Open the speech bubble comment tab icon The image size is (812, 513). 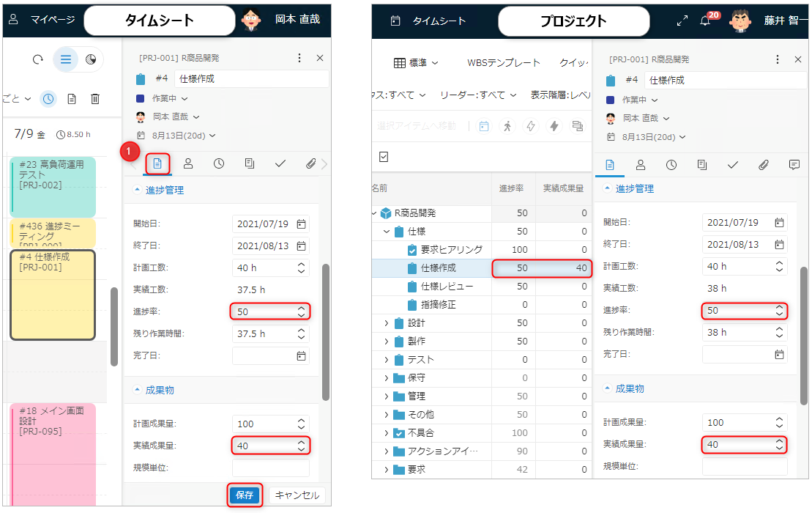[x=794, y=165]
